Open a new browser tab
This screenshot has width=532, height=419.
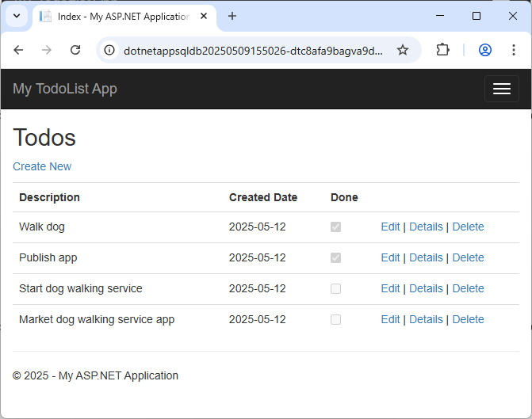(232, 16)
